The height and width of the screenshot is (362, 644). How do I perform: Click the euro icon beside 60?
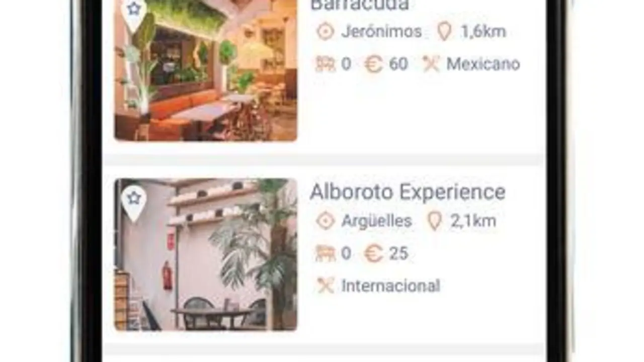(x=373, y=64)
